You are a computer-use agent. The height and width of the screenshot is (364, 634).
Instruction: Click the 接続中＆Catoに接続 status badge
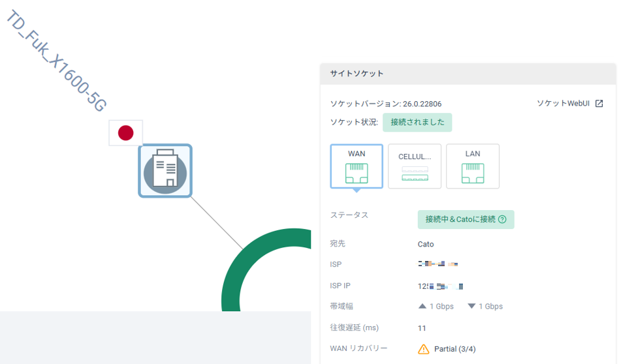tap(466, 219)
